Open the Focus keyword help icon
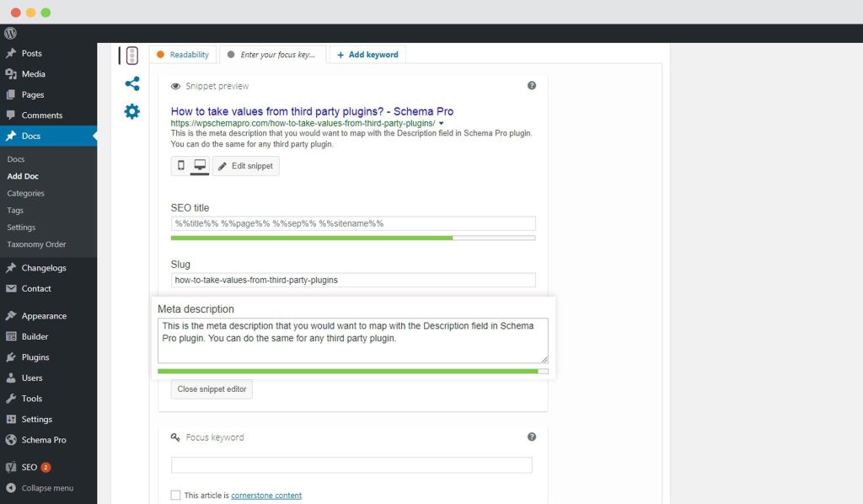Image resolution: width=863 pixels, height=504 pixels. 532,437
